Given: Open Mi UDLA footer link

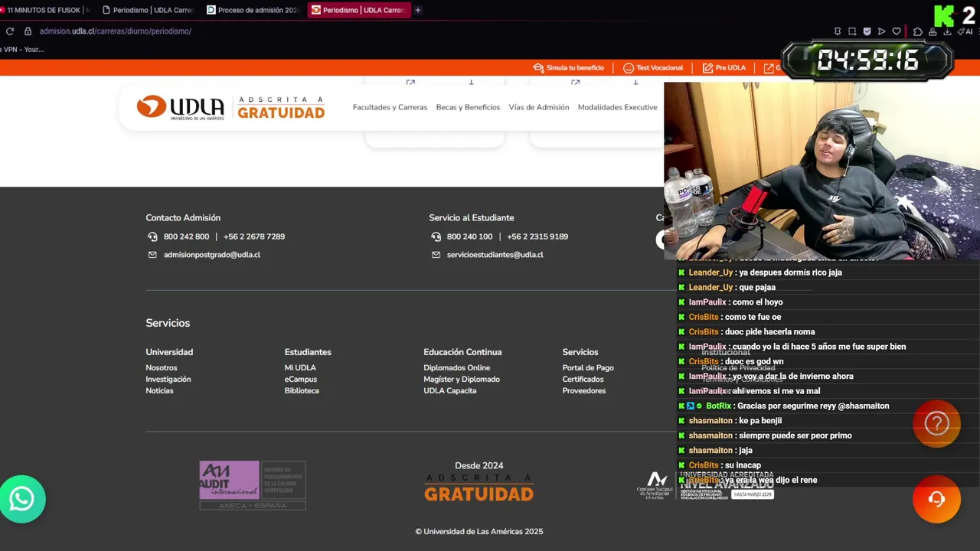Looking at the screenshot, I should pyautogui.click(x=300, y=368).
